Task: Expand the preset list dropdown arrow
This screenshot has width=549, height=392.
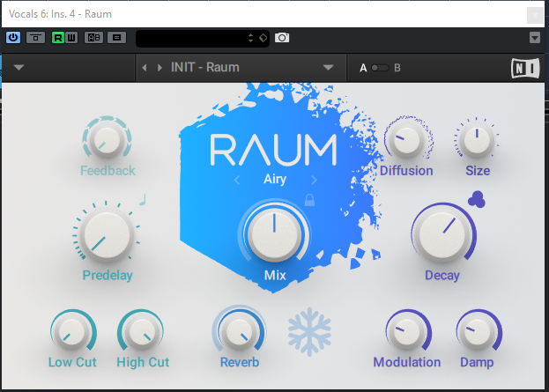Action: point(328,68)
